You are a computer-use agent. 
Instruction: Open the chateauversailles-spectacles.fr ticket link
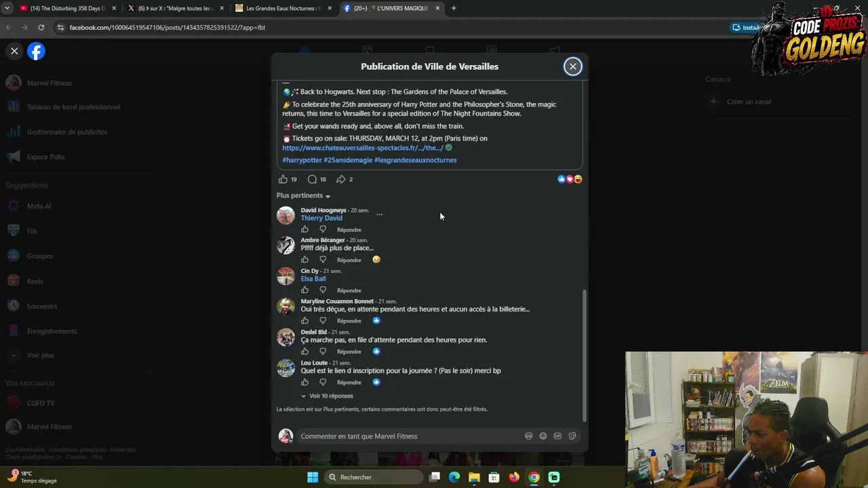point(363,148)
